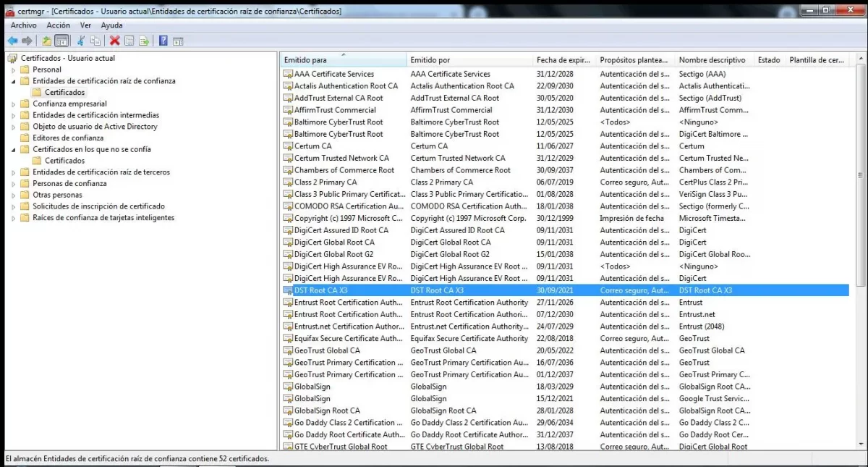Viewport: 868px width, 467px height.
Task: Click the Up one level folder icon
Action: point(47,41)
